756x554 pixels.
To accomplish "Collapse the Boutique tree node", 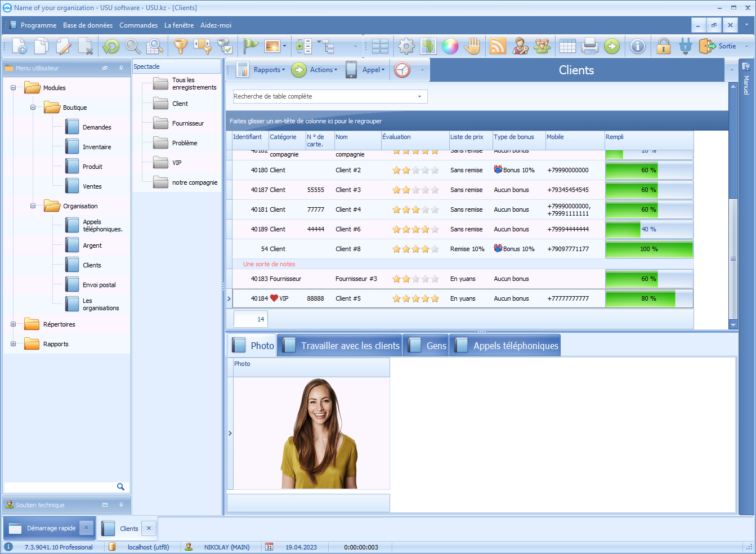I will tap(33, 108).
